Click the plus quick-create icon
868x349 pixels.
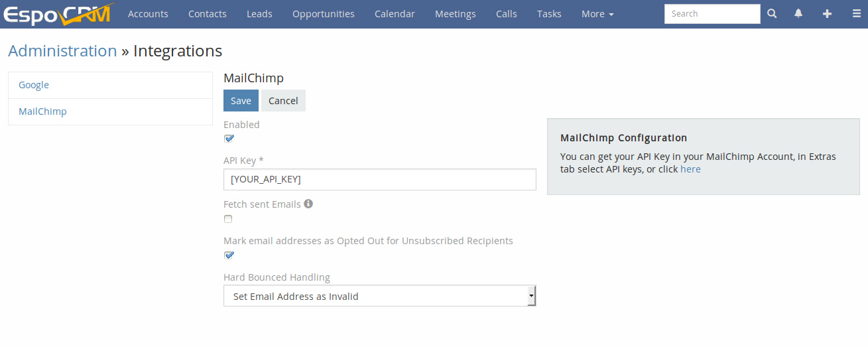[827, 13]
